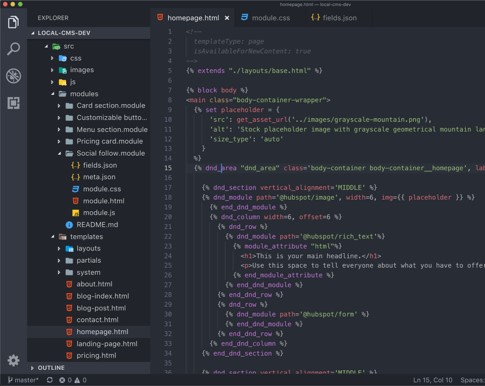Viewport: 485px width, 386px height.
Task: Click the master git branch indicator
Action: point(23,380)
